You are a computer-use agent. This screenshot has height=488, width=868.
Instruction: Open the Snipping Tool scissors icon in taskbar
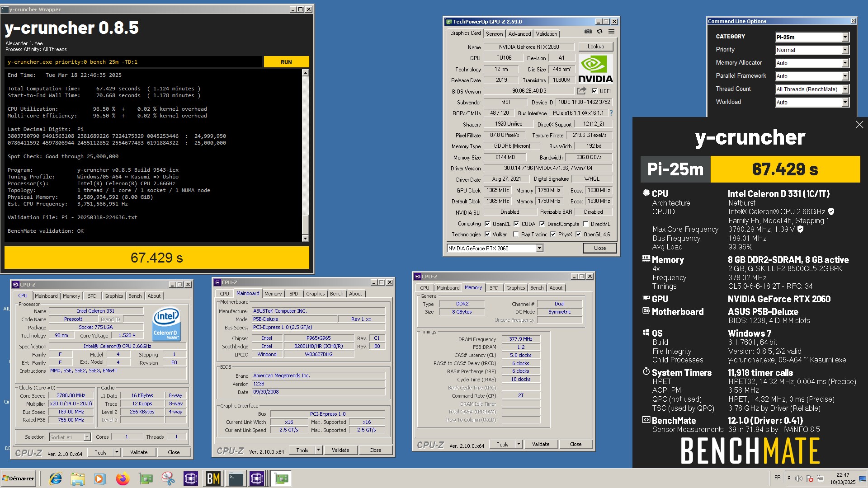pos(168,479)
